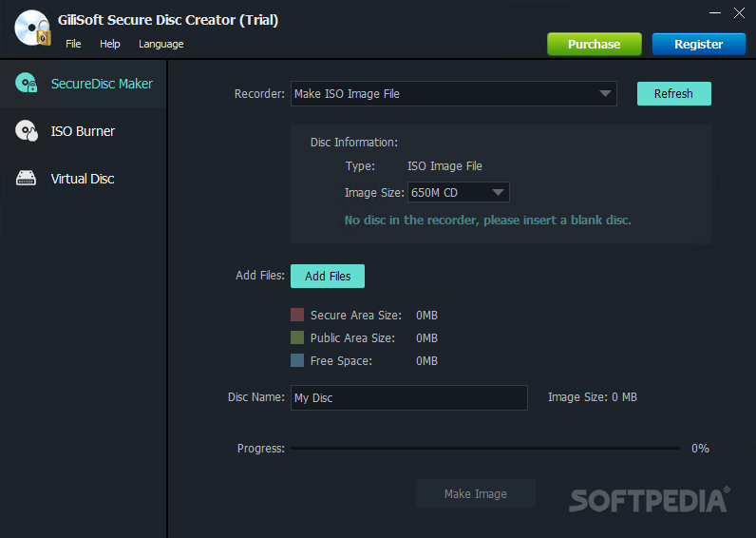Viewport: 756px width, 538px height.
Task: Click the Disc Name input field
Action: coord(408,397)
